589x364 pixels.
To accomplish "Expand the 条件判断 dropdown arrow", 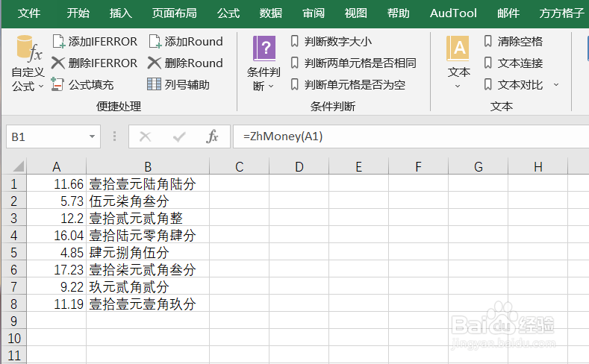I will point(271,87).
